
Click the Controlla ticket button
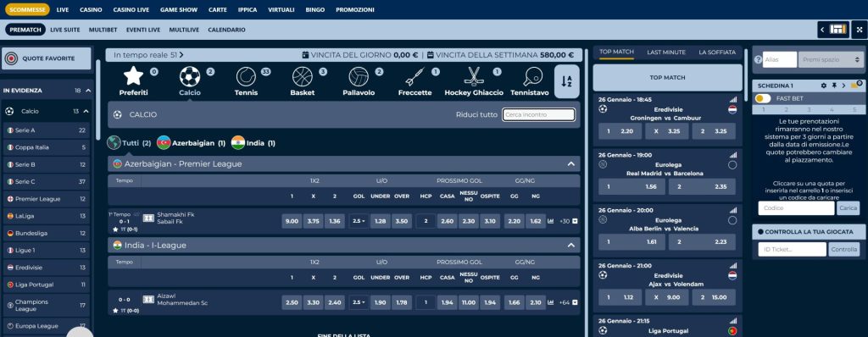pyautogui.click(x=844, y=250)
